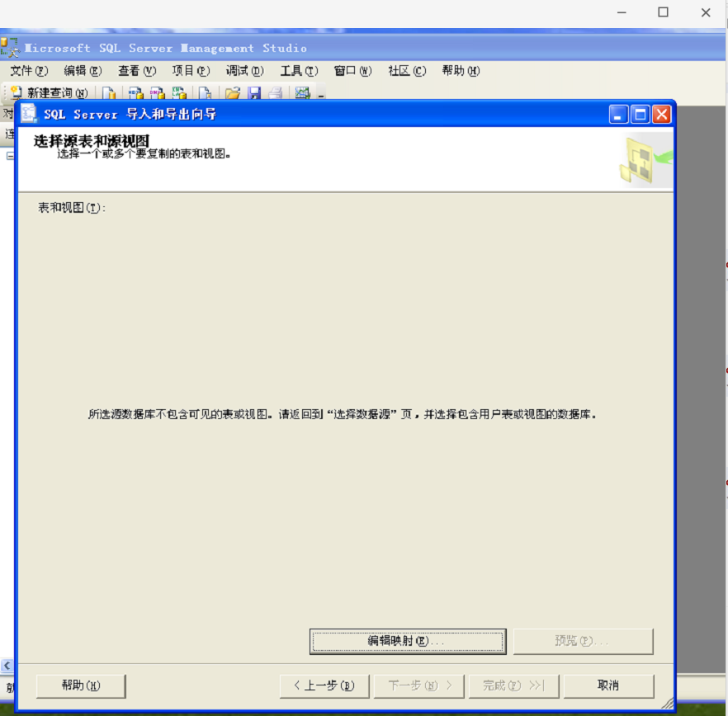Click the 下一步(N) button
This screenshot has width=728, height=716.
point(419,685)
